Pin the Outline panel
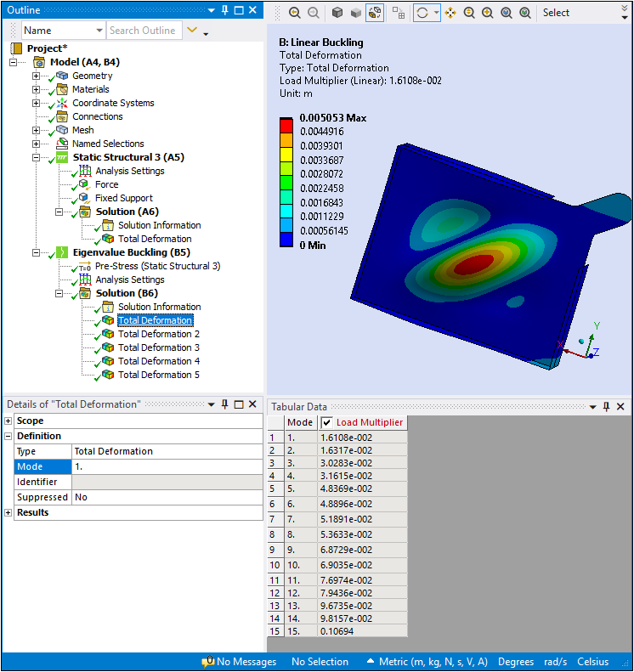This screenshot has height=672, width=634. [224, 10]
